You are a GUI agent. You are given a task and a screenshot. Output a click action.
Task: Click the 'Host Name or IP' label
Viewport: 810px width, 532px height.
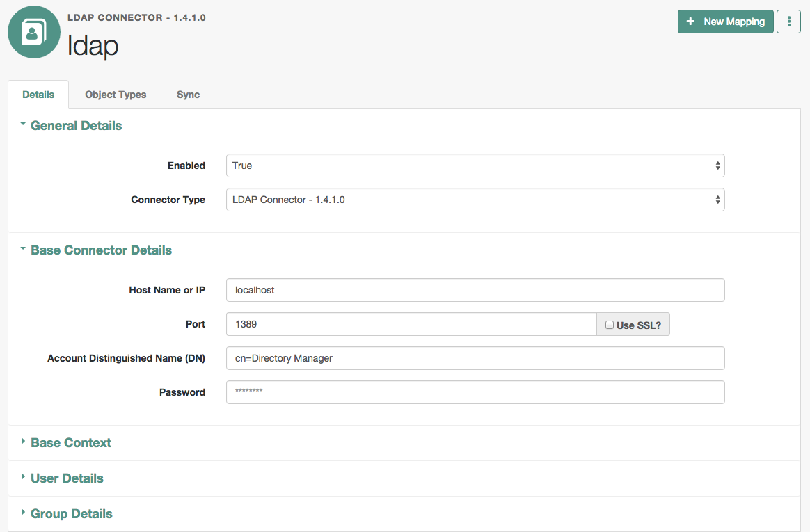167,290
